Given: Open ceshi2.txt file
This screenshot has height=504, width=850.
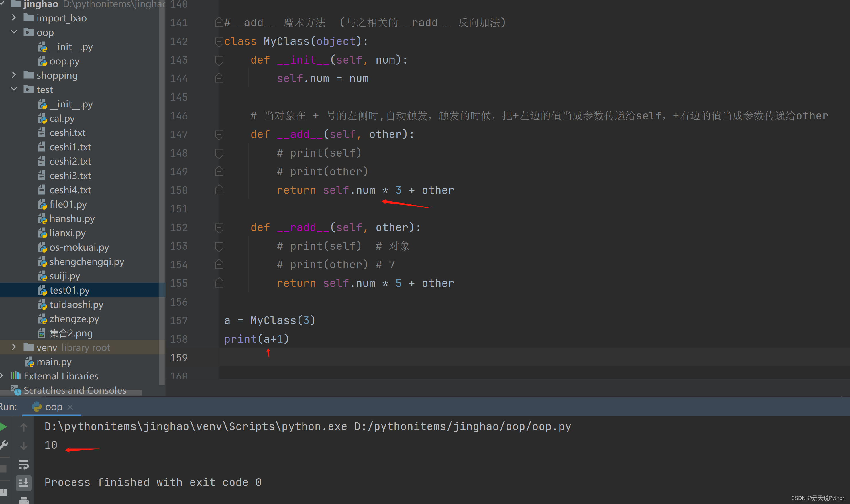Looking at the screenshot, I should point(70,161).
